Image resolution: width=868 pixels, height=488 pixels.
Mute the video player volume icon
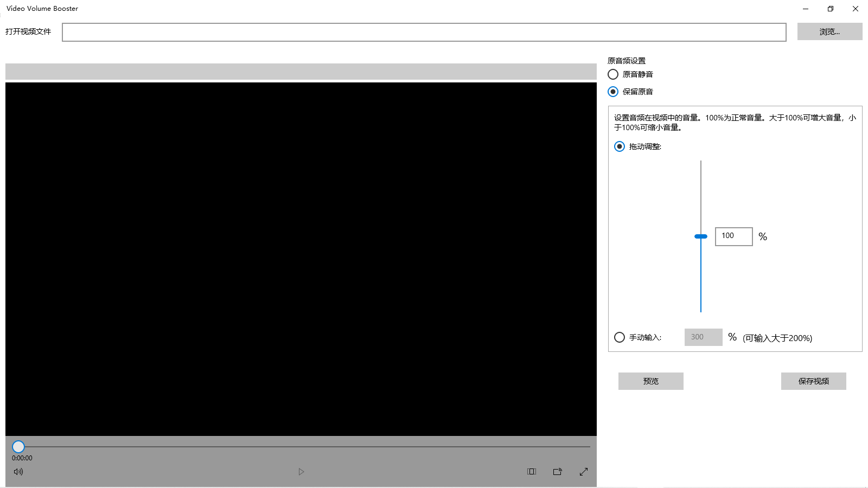18,472
